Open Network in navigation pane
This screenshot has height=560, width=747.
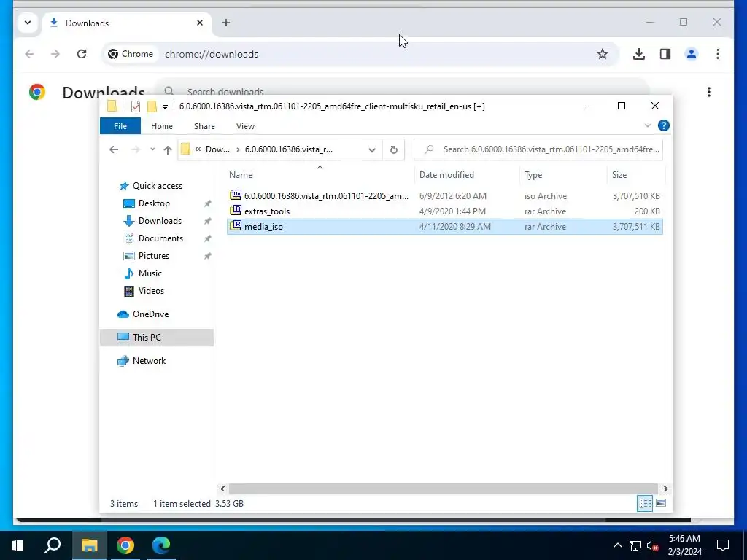tap(149, 361)
